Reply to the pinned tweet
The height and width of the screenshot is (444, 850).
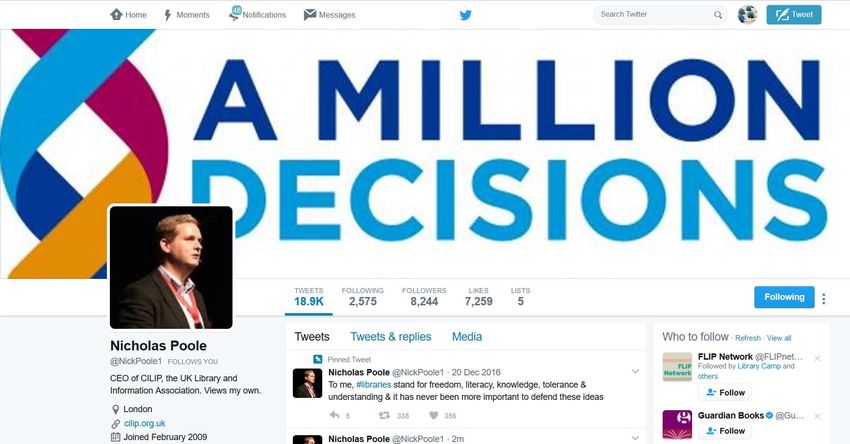tap(334, 415)
